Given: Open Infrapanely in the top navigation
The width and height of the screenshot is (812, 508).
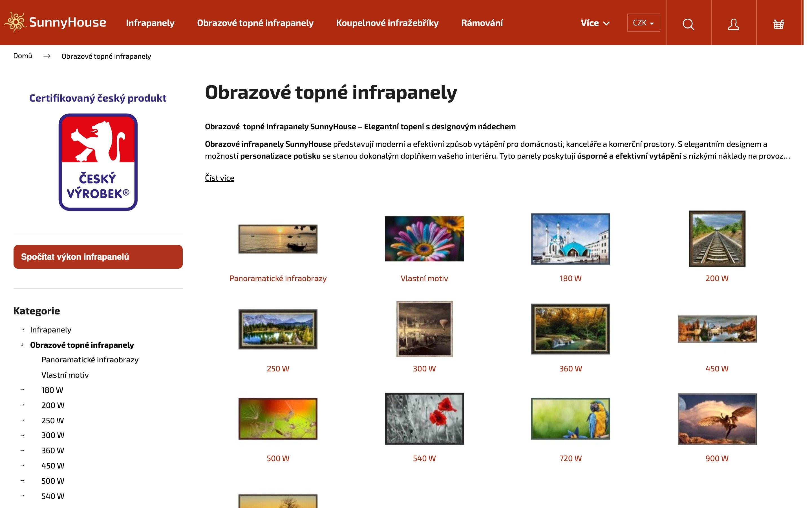Looking at the screenshot, I should click(x=150, y=23).
